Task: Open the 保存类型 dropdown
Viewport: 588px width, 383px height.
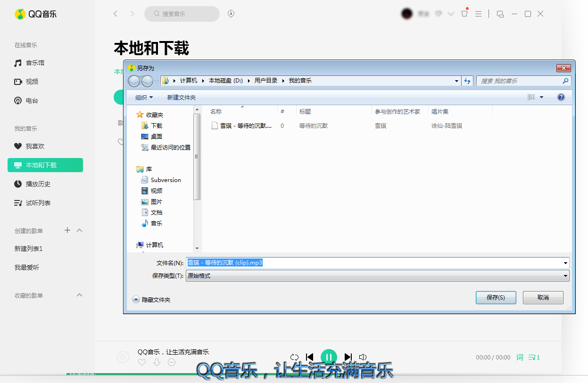Action: (x=565, y=276)
